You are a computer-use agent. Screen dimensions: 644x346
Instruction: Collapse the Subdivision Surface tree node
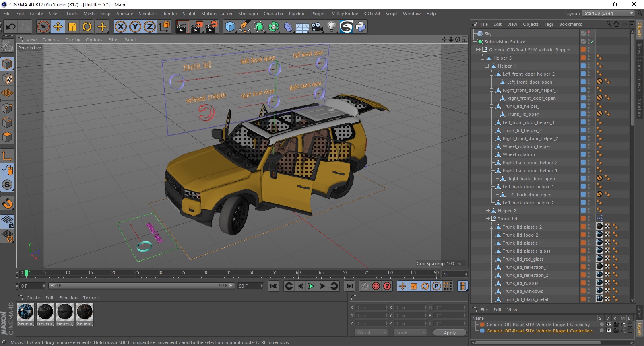point(474,42)
